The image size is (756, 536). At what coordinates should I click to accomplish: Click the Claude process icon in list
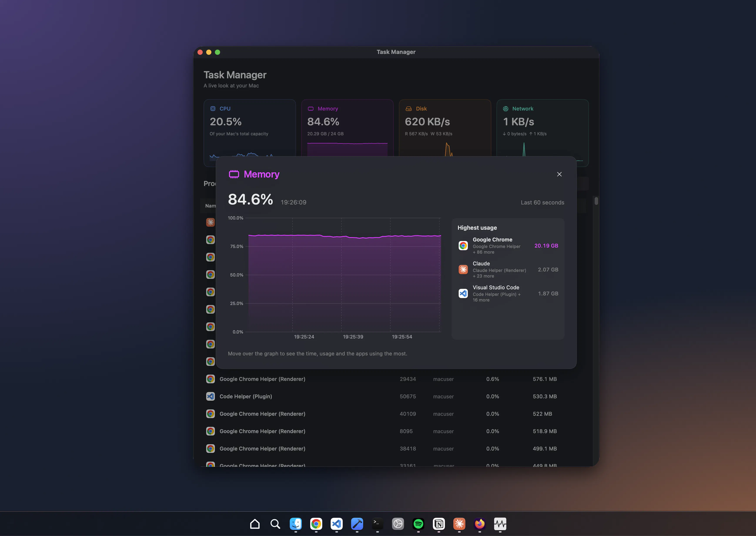coord(210,222)
